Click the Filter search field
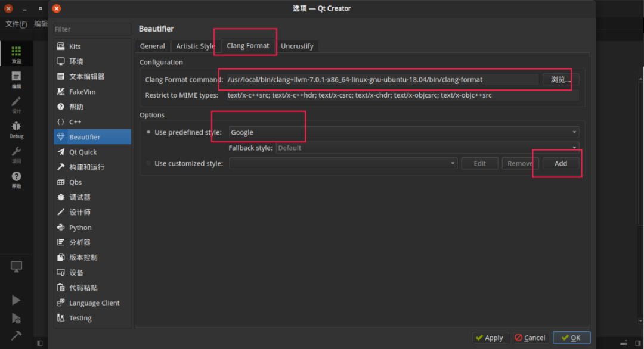Image resolution: width=644 pixels, height=349 pixels. 92,29
